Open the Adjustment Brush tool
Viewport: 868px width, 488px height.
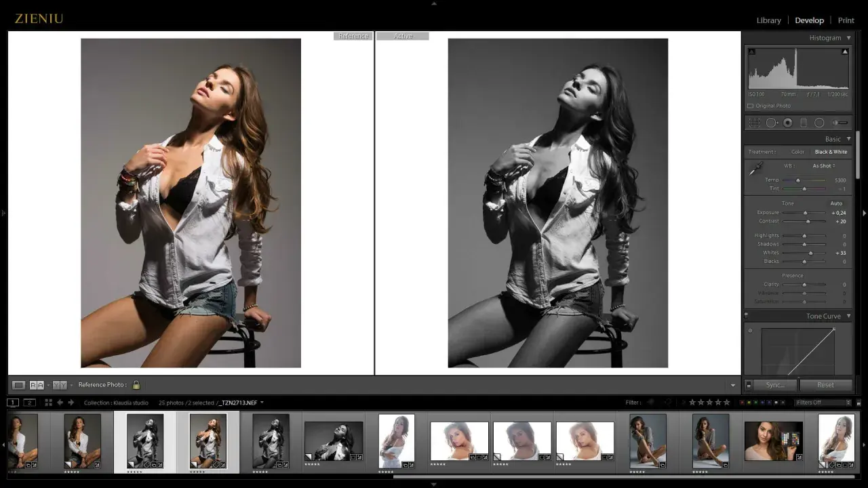(840, 123)
